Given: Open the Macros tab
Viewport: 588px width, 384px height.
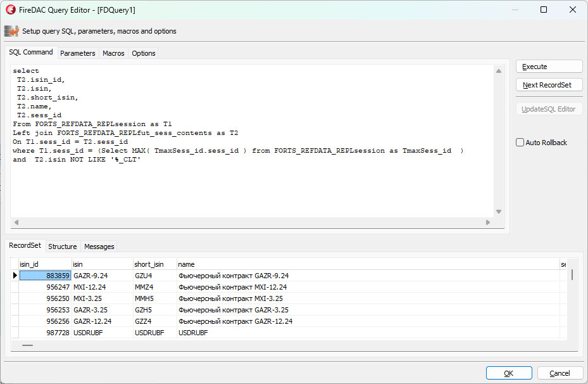Looking at the screenshot, I should point(113,53).
